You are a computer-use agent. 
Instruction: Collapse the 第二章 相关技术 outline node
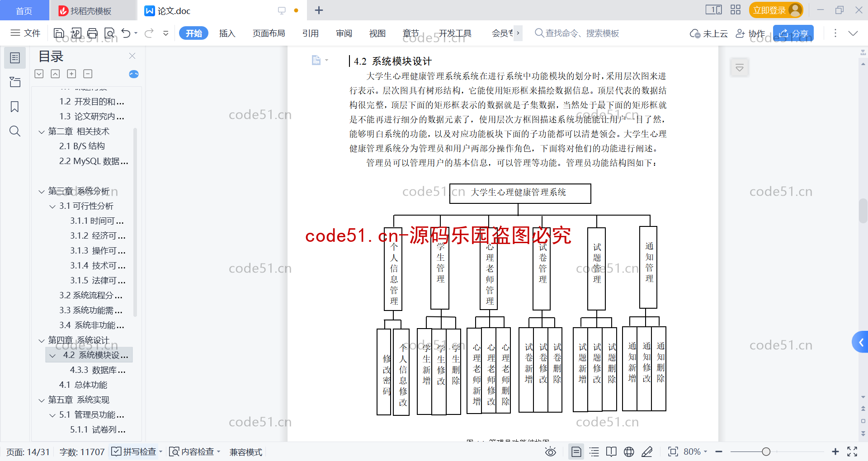coord(42,132)
